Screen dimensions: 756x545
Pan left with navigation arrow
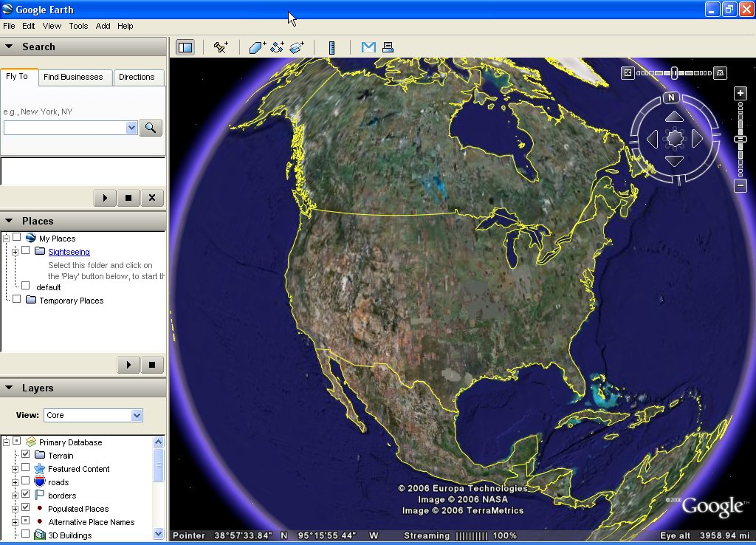coord(652,139)
